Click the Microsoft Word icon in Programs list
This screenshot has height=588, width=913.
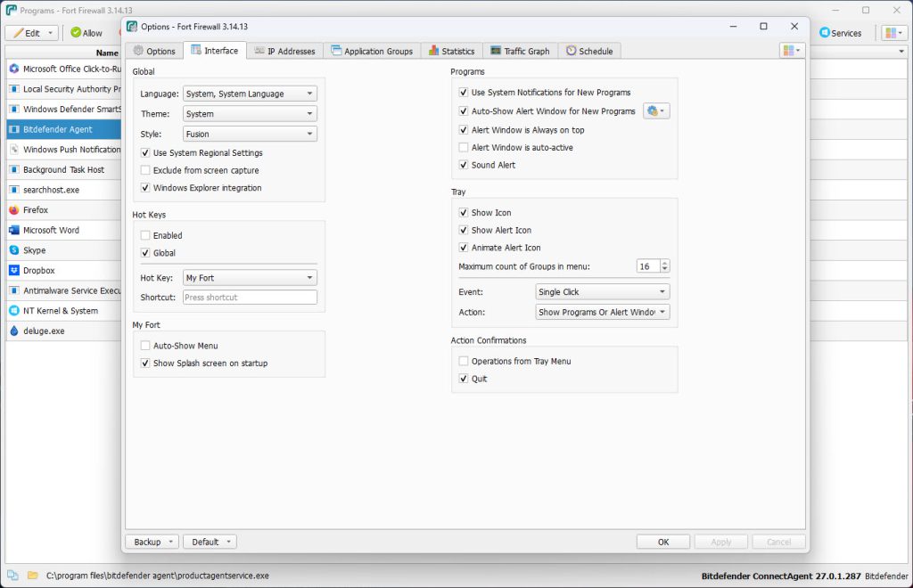[14, 231]
